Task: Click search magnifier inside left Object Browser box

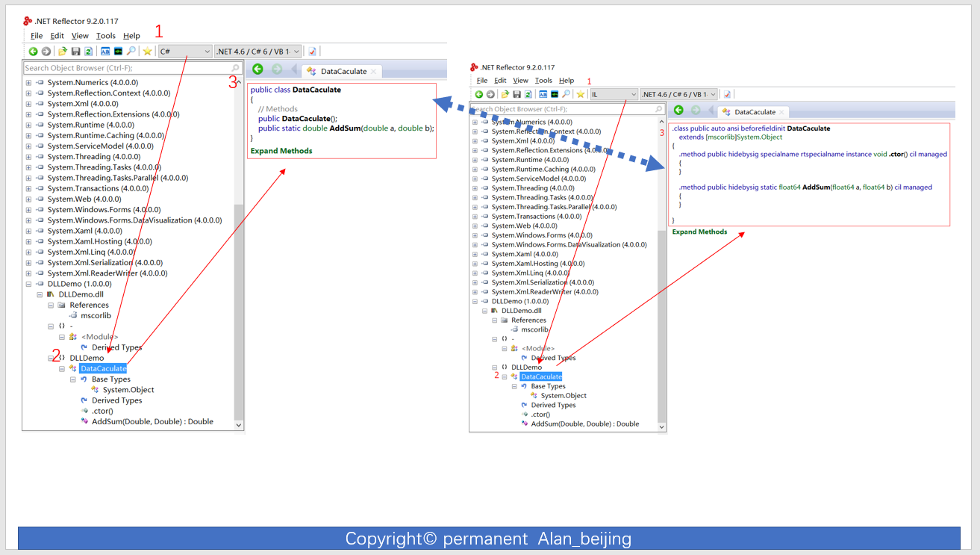Action: 236,68
